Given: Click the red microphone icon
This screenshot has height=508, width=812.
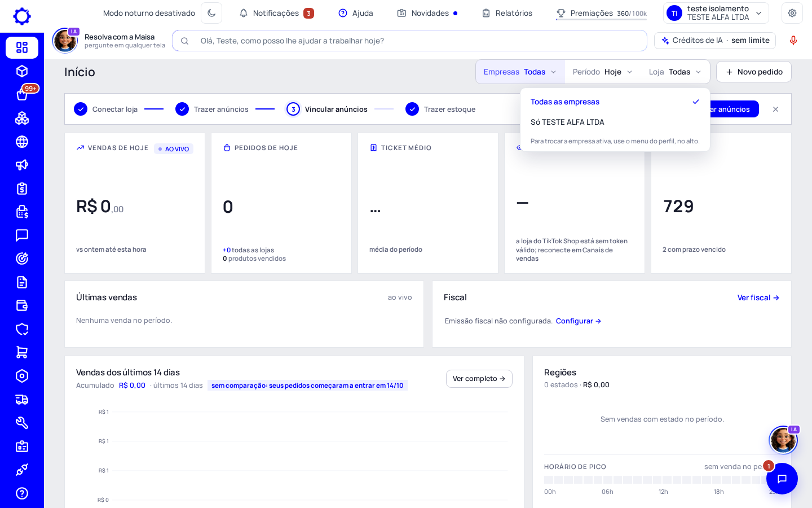Looking at the screenshot, I should 793,41.
